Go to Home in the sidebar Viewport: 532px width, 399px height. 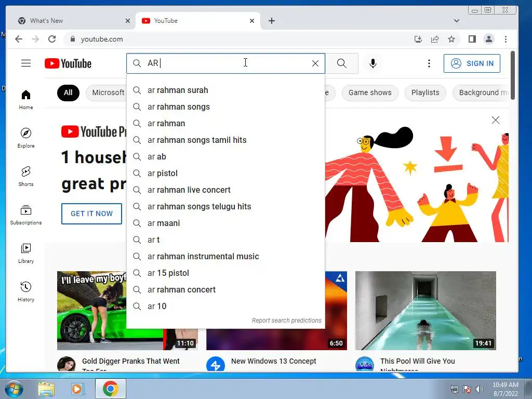point(26,100)
